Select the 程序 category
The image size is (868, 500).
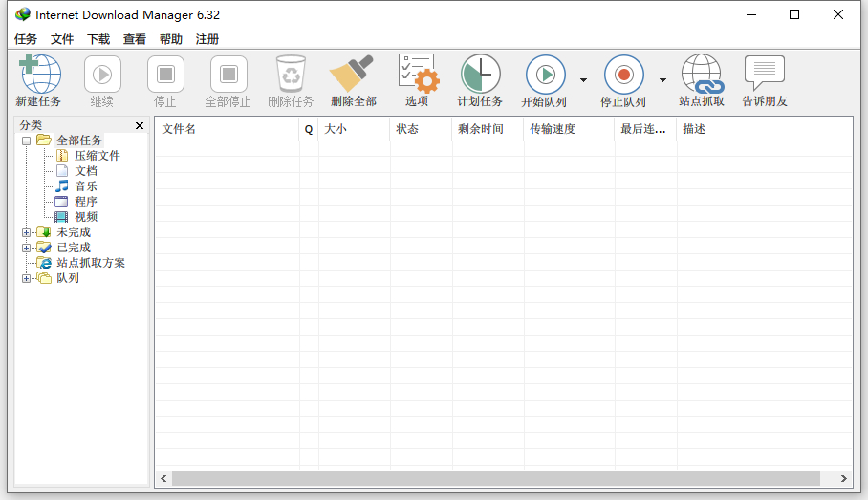[86, 202]
